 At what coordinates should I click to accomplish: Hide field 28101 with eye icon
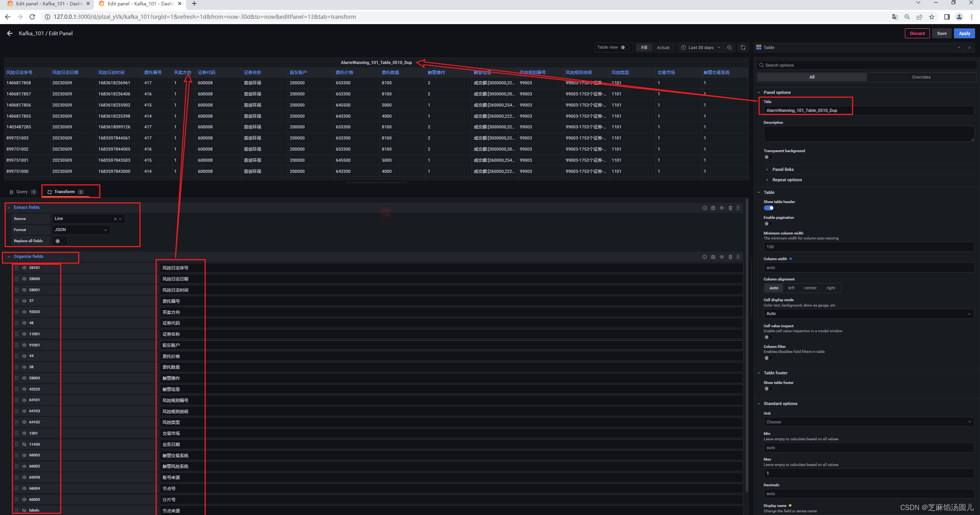pyautogui.click(x=24, y=268)
